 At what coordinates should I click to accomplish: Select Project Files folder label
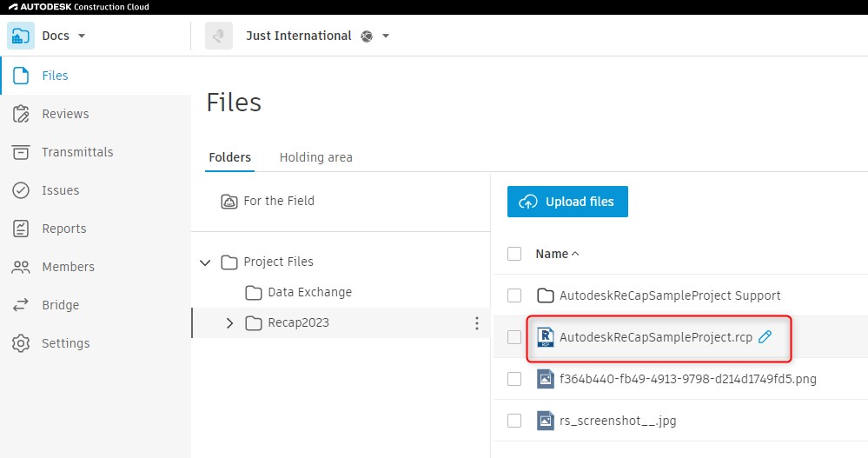click(x=278, y=262)
